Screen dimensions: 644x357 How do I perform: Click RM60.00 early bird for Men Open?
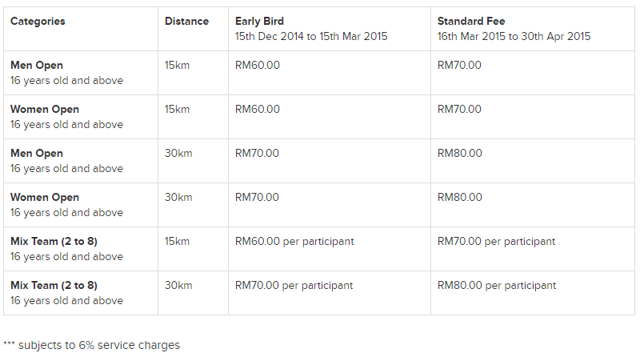pyautogui.click(x=257, y=66)
